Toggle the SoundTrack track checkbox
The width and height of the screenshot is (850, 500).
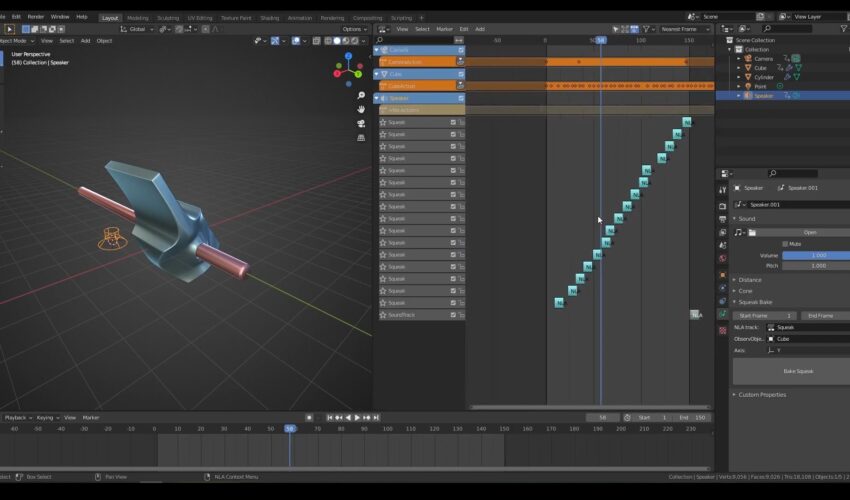453,315
